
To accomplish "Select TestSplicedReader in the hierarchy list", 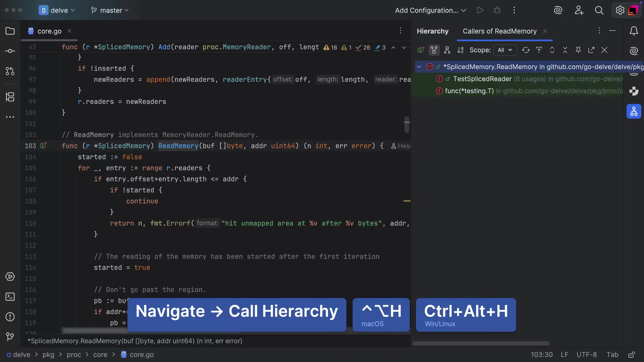I will (481, 79).
